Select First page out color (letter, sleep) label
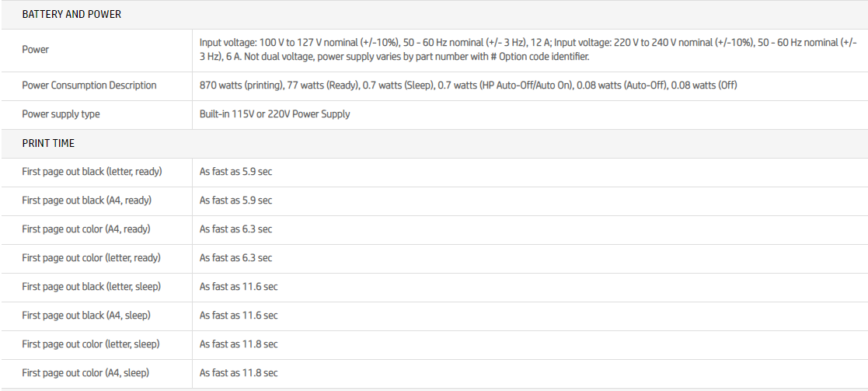Screen dimensions: 868x391 91,344
